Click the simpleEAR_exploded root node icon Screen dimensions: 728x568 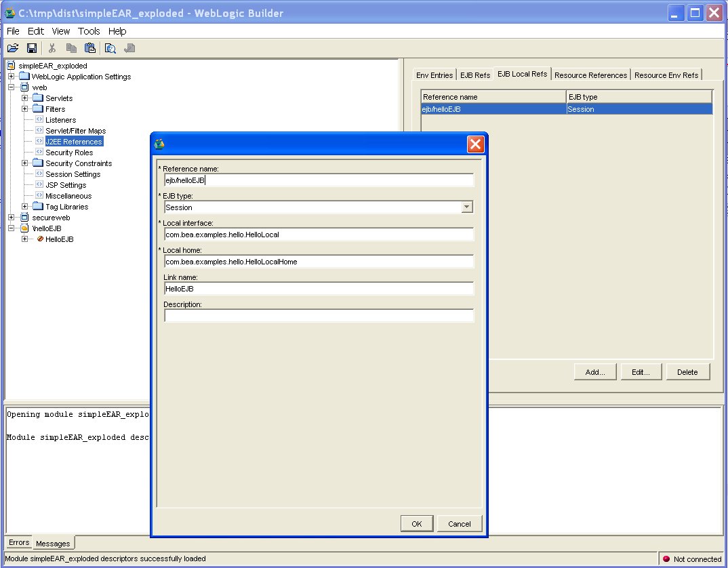tap(11, 66)
